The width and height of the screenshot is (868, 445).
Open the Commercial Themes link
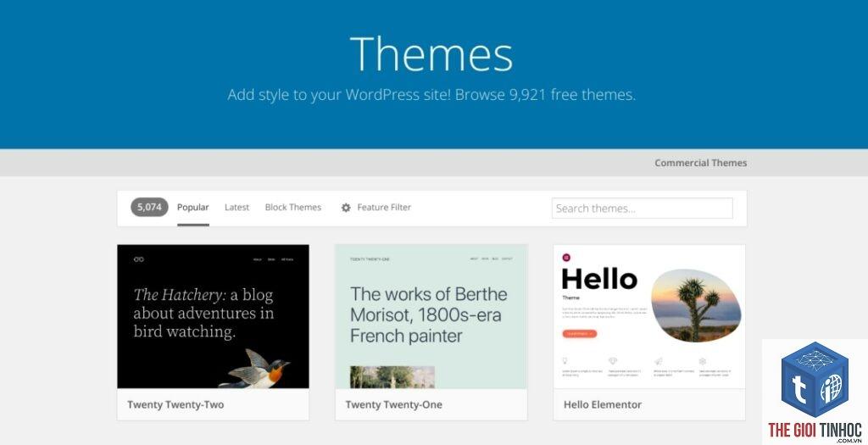point(700,163)
